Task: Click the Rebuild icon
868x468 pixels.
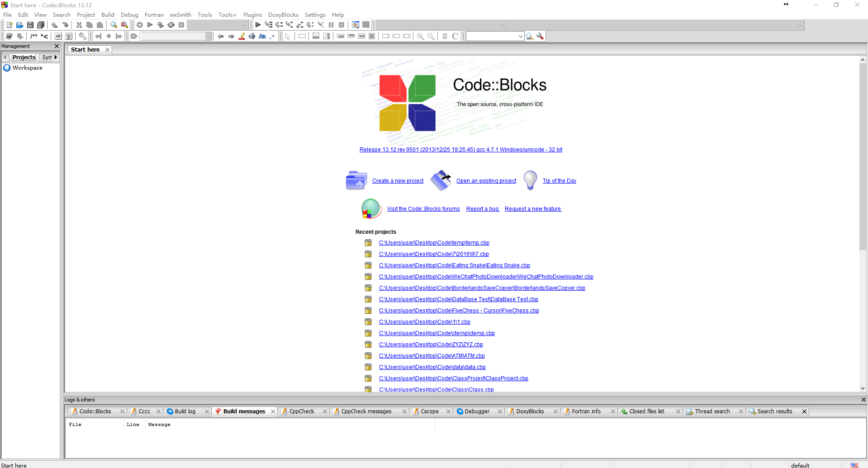Action: point(171,25)
